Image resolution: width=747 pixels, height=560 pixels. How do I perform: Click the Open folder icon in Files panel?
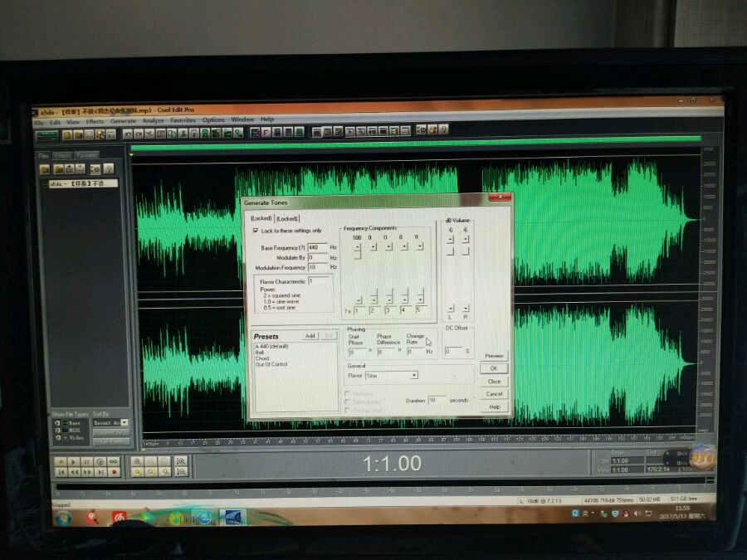click(45, 169)
